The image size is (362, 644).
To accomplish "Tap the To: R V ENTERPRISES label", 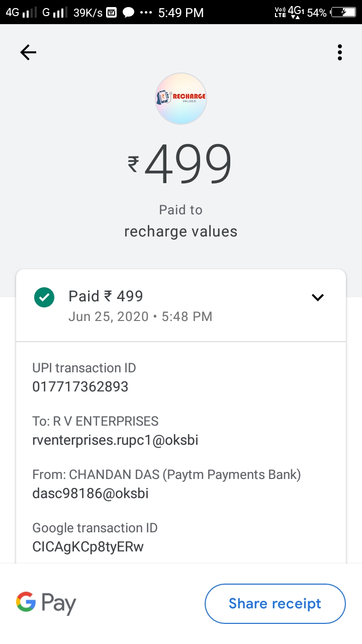I will 95,421.
